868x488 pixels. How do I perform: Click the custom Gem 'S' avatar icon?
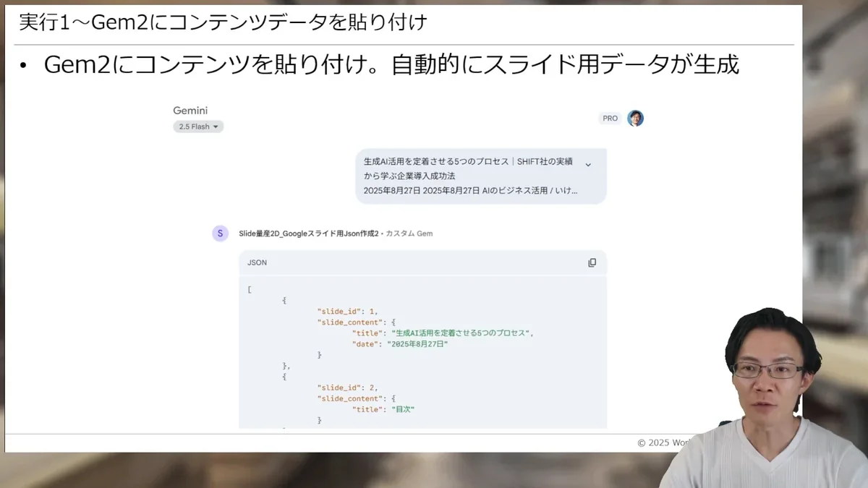[x=220, y=234]
